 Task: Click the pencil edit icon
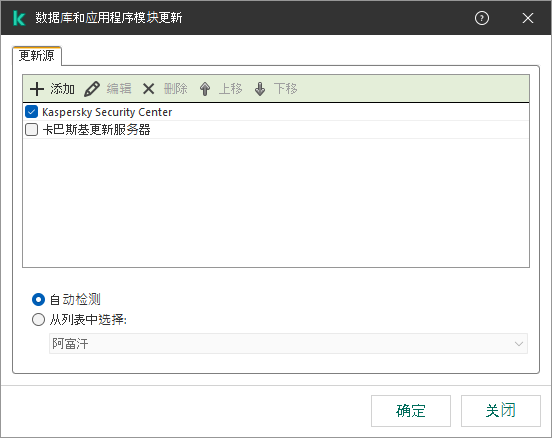(x=92, y=89)
